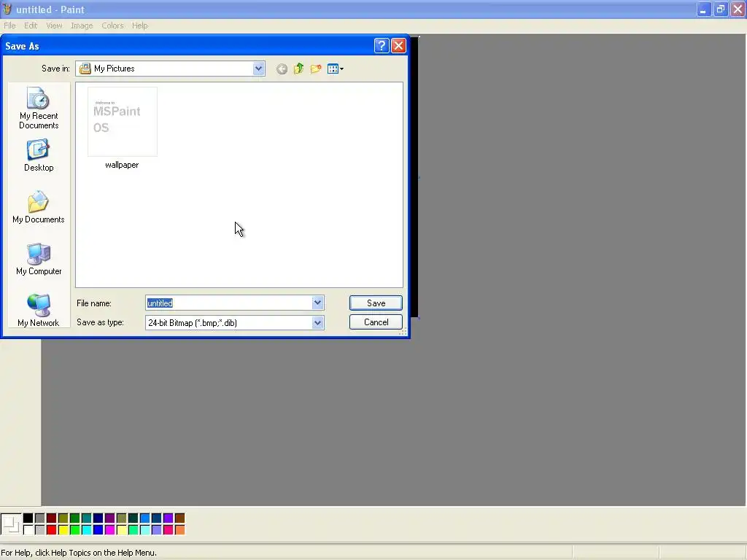Screen dimensions: 747x560
Task: Pick the light gray color swatch
Action: 39,529
